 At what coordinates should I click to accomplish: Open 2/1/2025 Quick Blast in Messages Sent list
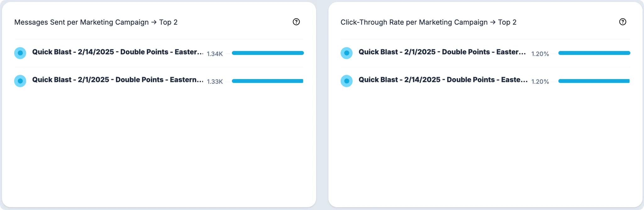pos(118,80)
